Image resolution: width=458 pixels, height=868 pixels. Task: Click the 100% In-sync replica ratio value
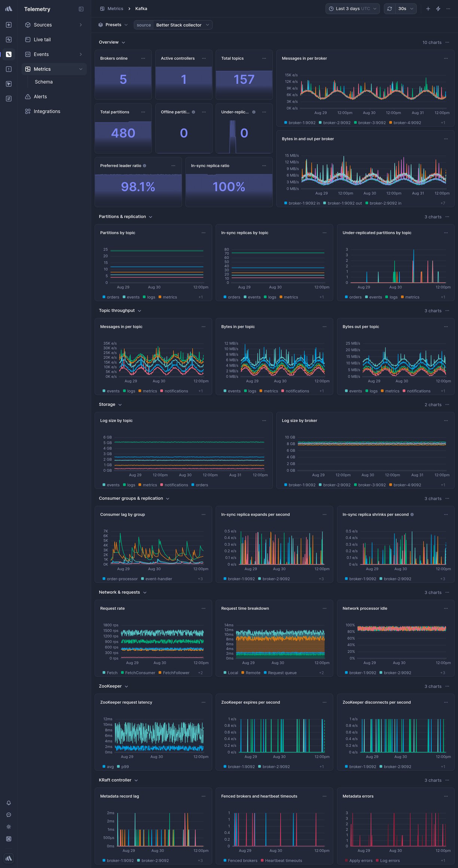[229, 187]
